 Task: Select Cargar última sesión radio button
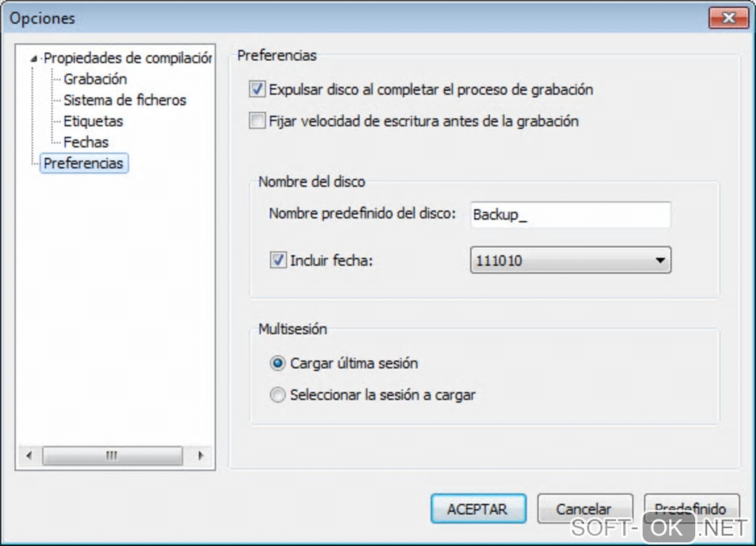278,364
